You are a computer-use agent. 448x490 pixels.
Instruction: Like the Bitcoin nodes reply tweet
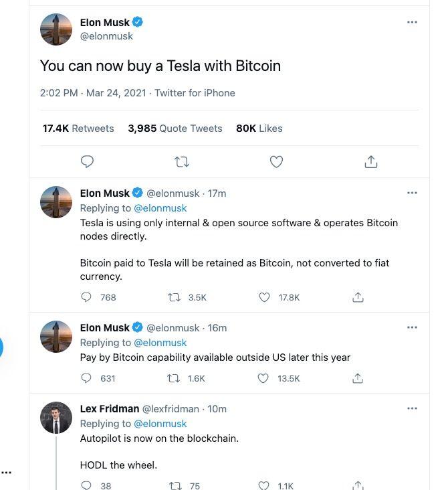tap(265, 297)
